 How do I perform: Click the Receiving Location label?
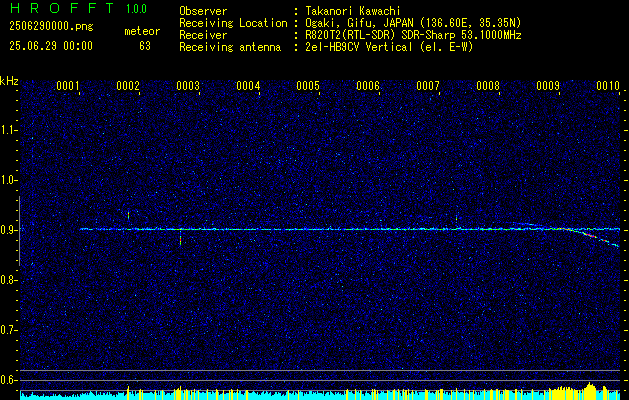coord(233,23)
